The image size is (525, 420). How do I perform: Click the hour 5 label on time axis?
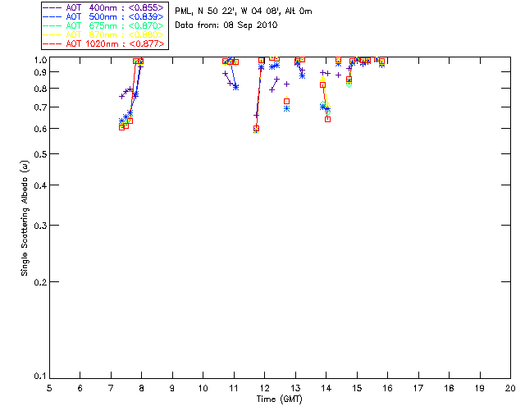(49, 388)
